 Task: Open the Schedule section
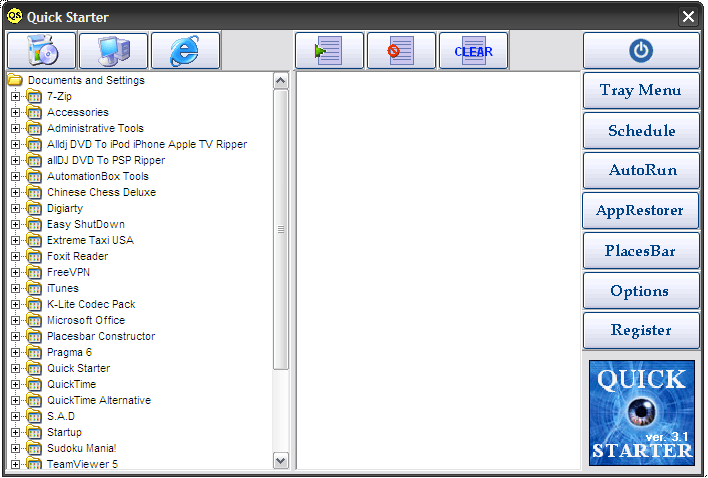(x=641, y=130)
